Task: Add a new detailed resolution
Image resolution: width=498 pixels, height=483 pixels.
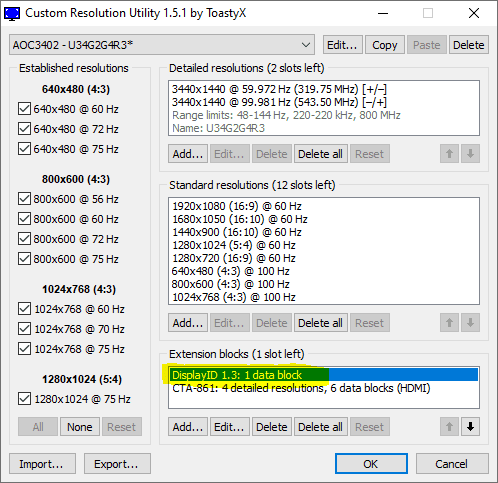Action: pyautogui.click(x=188, y=154)
